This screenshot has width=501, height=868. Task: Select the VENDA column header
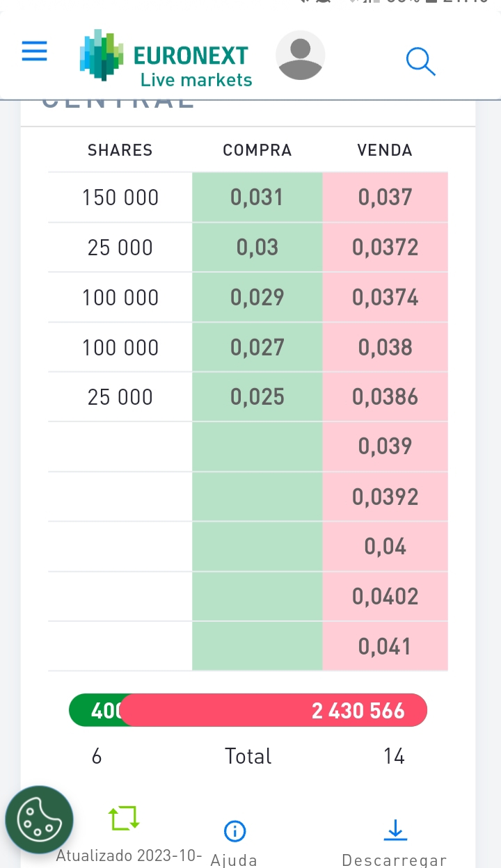(385, 150)
